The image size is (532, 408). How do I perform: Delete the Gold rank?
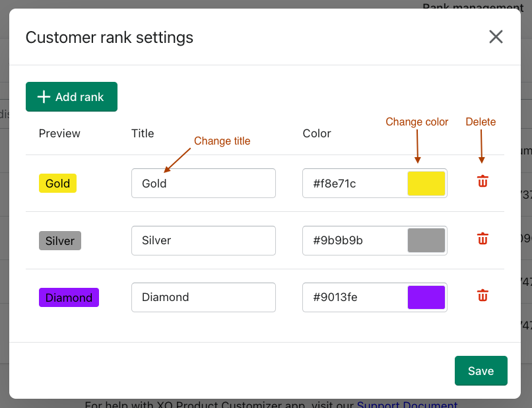(482, 182)
